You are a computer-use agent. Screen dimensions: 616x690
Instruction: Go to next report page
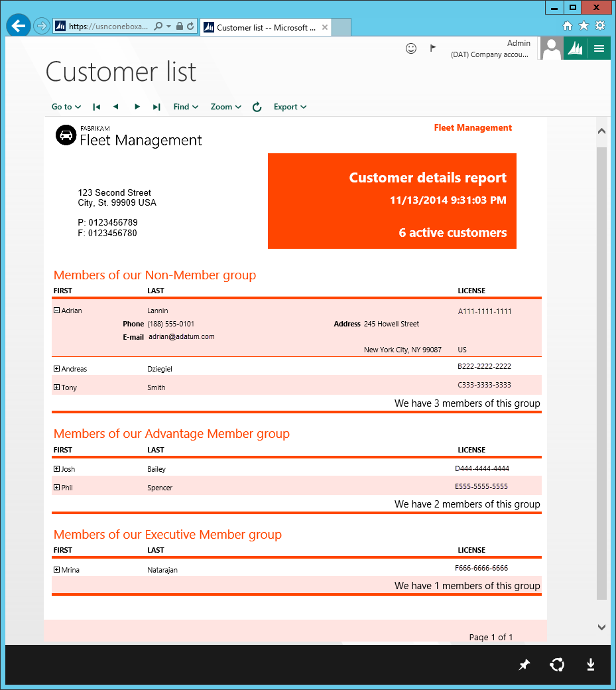coord(137,107)
